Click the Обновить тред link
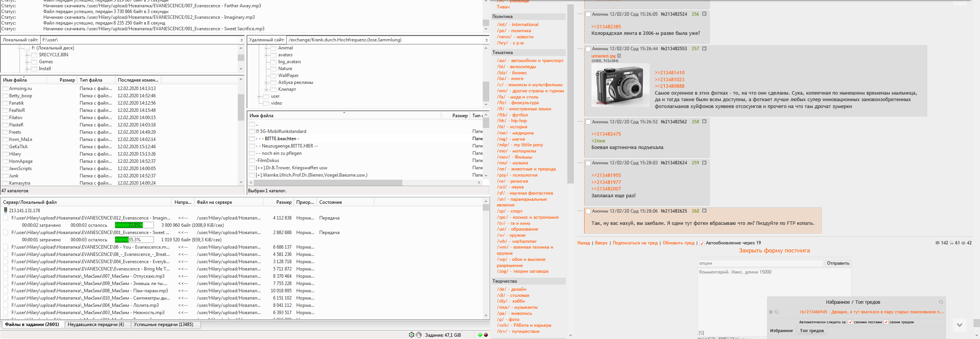This screenshot has height=339, width=980. [x=678, y=243]
